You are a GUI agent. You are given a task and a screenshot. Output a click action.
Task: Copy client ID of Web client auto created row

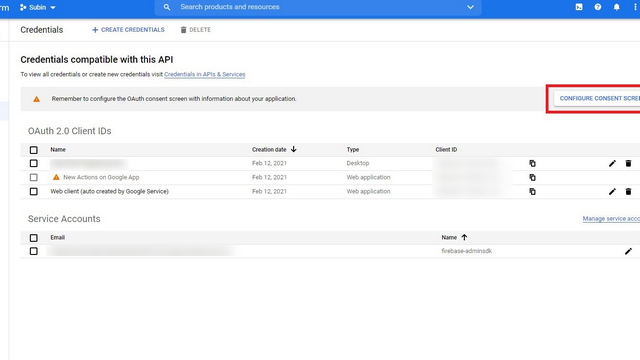[x=532, y=191]
